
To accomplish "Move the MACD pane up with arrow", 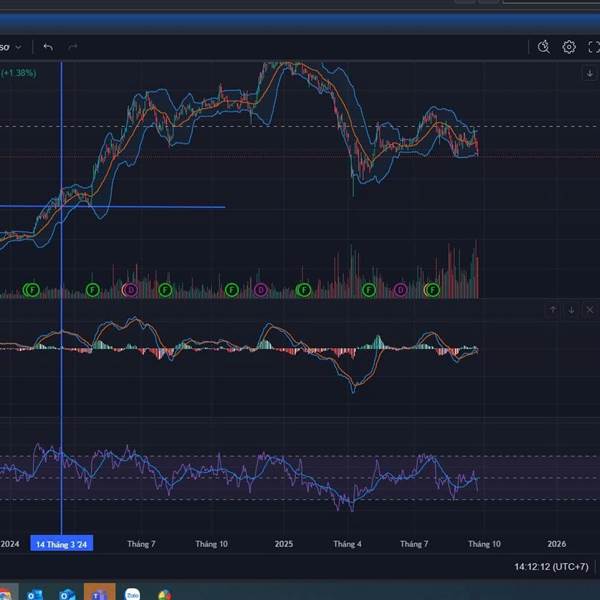I will [553, 310].
